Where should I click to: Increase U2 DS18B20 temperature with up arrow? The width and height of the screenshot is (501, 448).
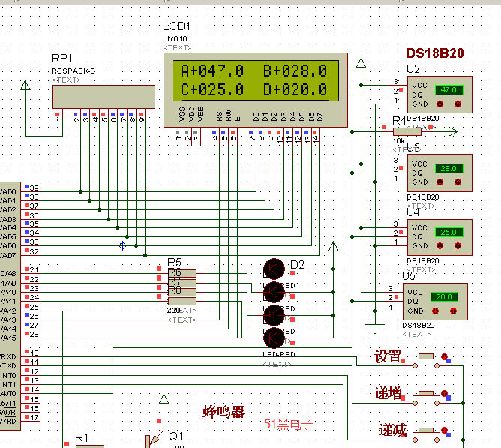click(x=457, y=104)
